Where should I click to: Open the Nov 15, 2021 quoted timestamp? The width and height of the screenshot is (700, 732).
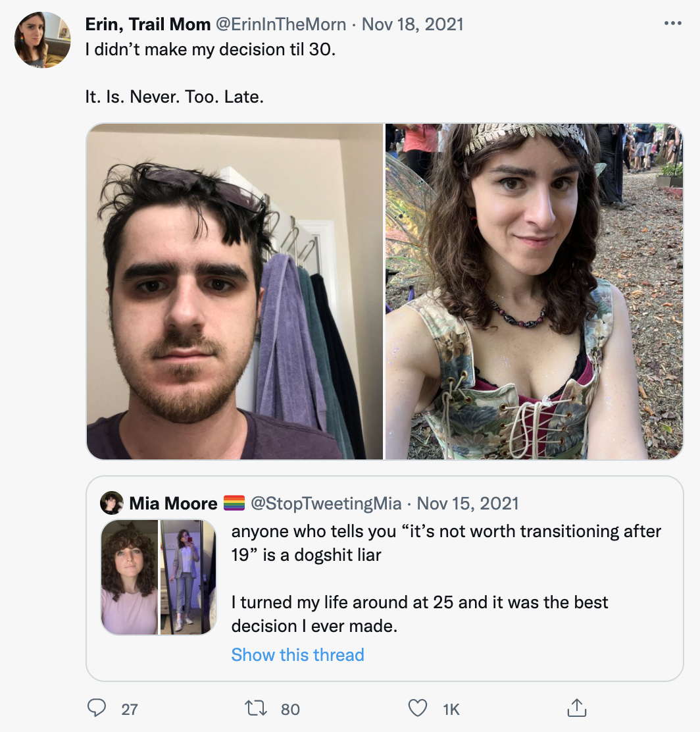[x=468, y=504]
